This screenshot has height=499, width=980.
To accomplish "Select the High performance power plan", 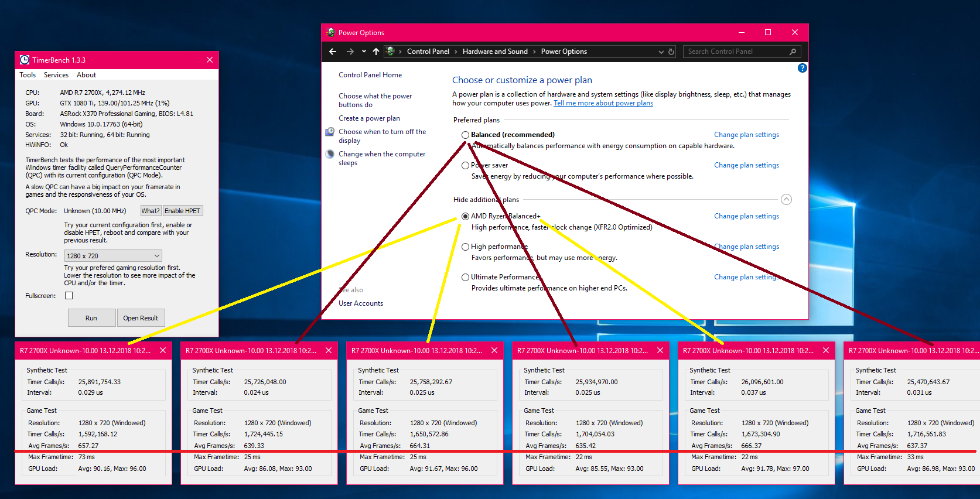I will pos(465,247).
